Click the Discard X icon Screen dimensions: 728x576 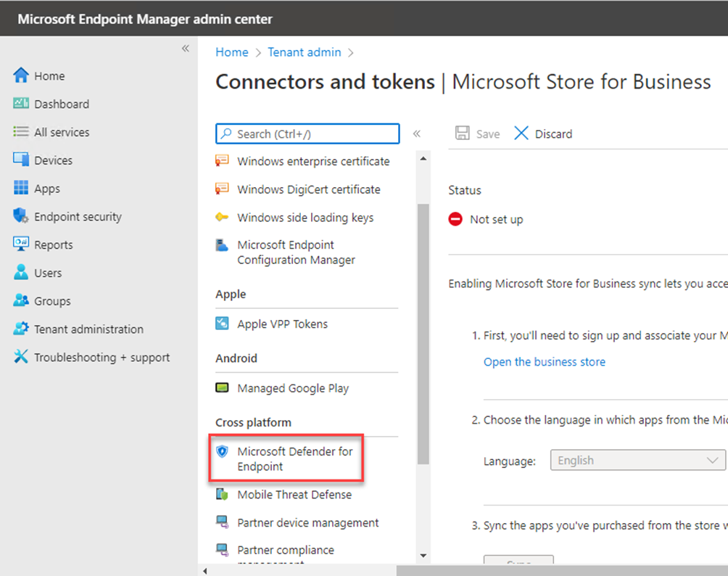click(x=521, y=133)
